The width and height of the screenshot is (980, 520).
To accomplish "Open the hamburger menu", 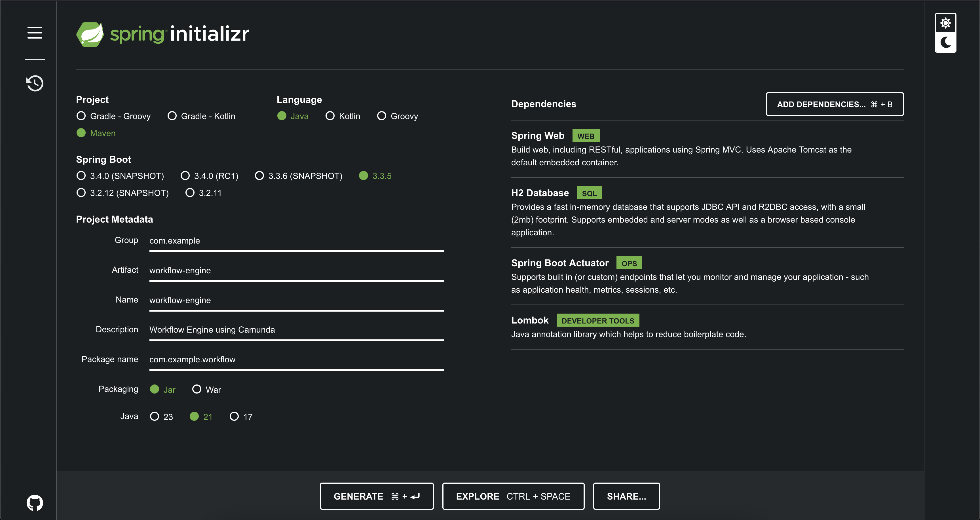I will (x=35, y=33).
